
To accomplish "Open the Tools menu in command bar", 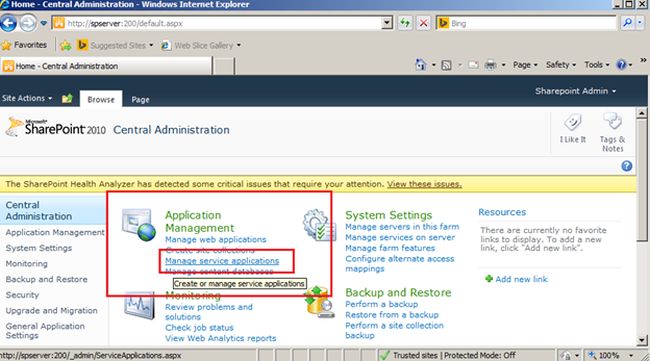I will coord(597,65).
